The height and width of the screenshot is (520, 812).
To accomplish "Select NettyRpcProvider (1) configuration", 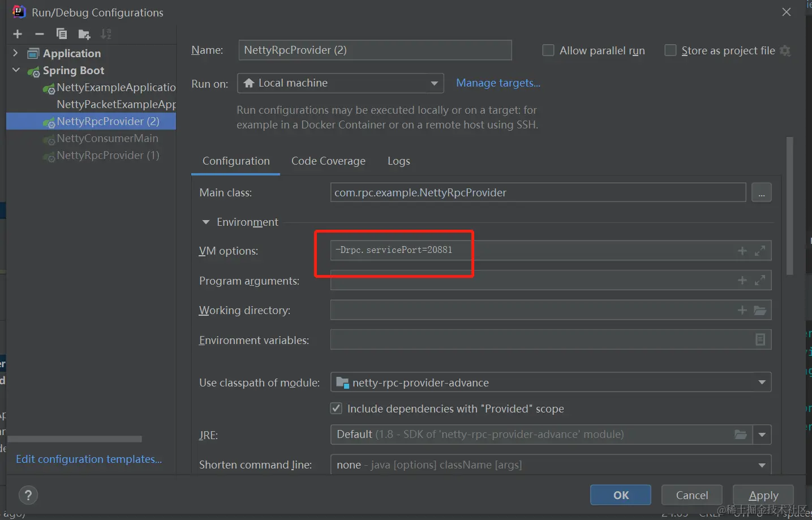I will pyautogui.click(x=108, y=155).
